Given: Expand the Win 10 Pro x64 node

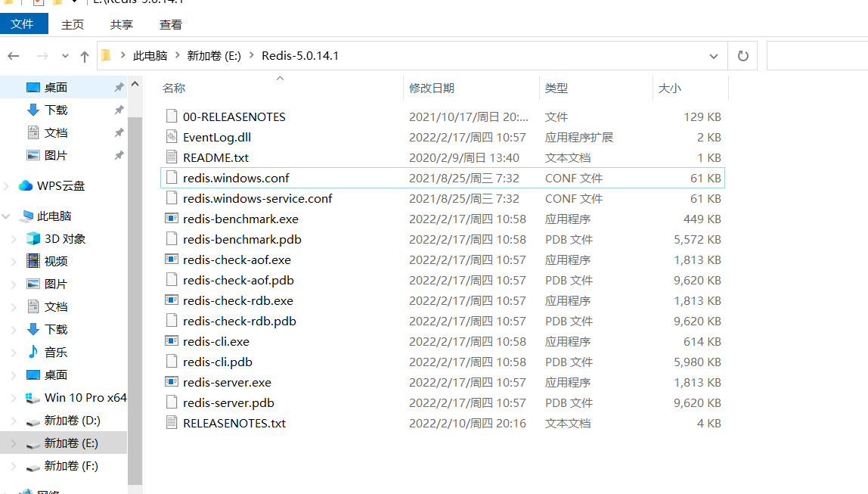Looking at the screenshot, I should 14,398.
